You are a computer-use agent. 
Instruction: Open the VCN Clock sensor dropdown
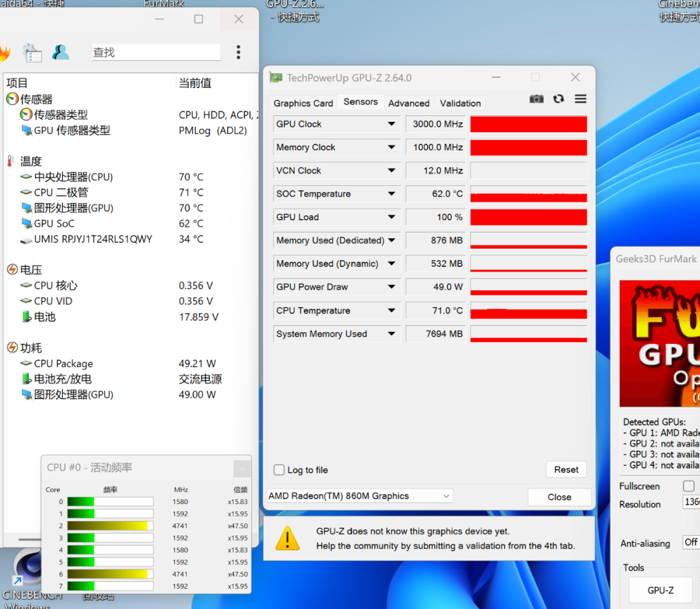(391, 170)
